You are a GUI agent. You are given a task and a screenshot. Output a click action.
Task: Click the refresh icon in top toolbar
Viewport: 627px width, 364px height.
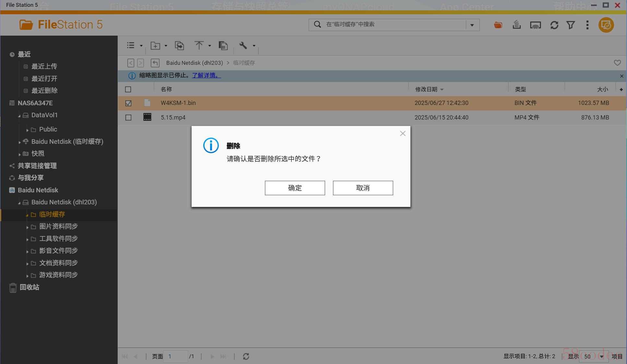click(554, 25)
